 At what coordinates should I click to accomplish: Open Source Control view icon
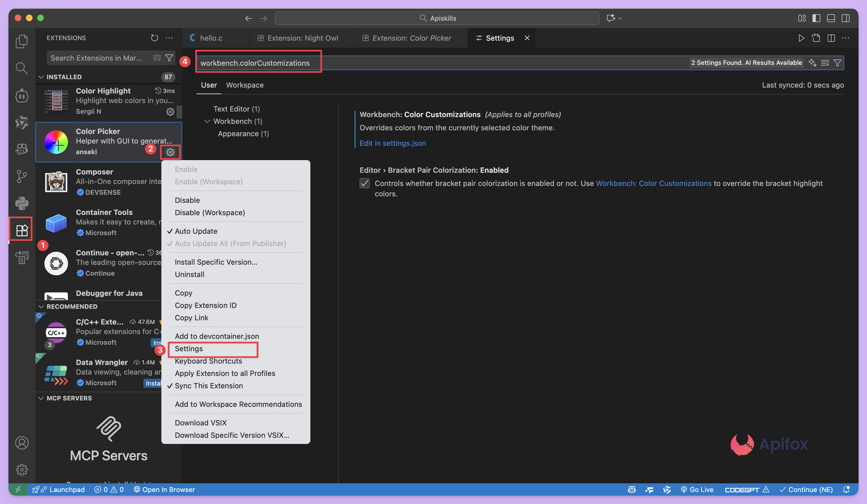pyautogui.click(x=22, y=176)
